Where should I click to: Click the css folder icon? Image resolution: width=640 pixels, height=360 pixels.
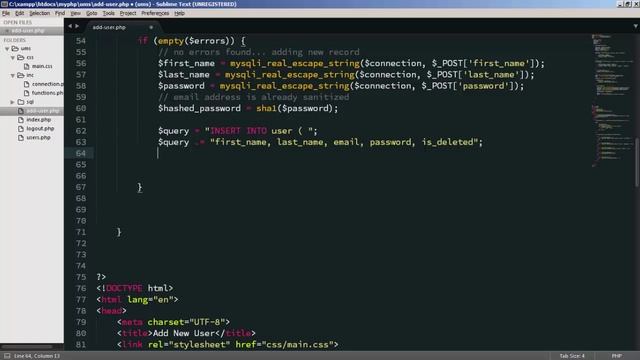tap(20, 57)
